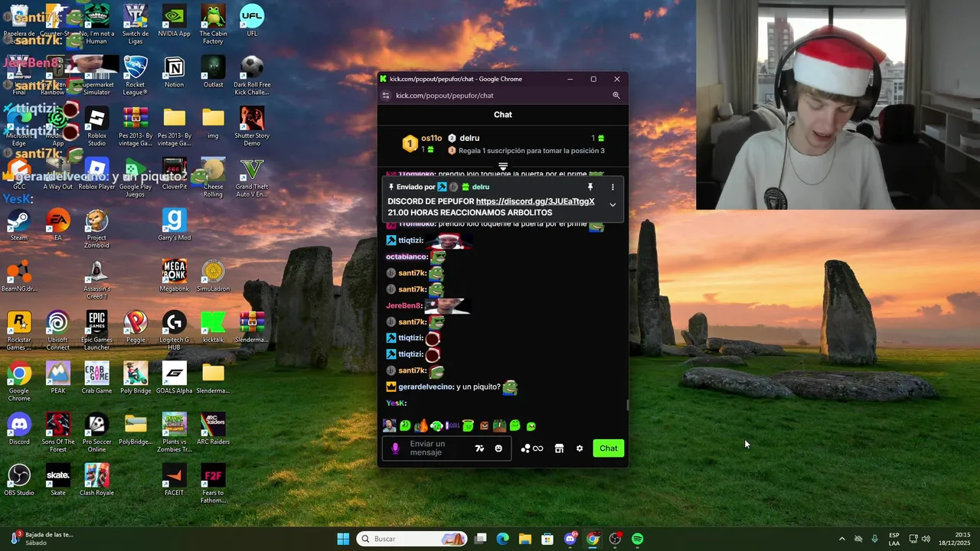Expand the pinned message chevron
Image resolution: width=980 pixels, height=551 pixels.
pyautogui.click(x=612, y=204)
